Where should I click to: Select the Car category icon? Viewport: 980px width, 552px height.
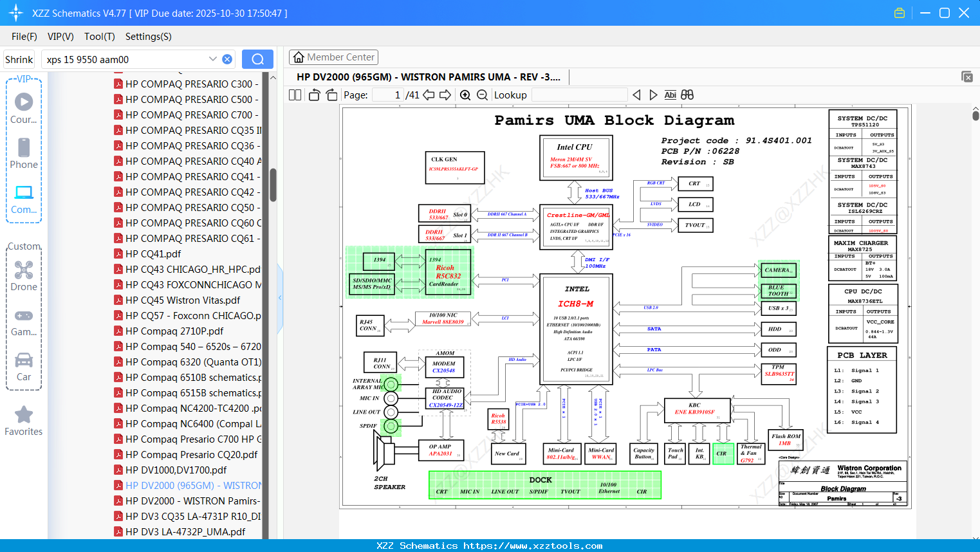(24, 360)
